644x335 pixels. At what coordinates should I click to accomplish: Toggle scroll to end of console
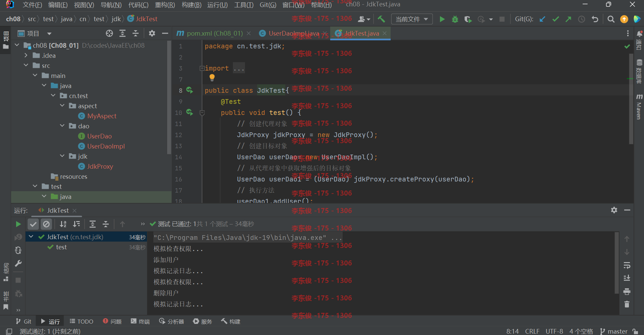click(x=627, y=278)
